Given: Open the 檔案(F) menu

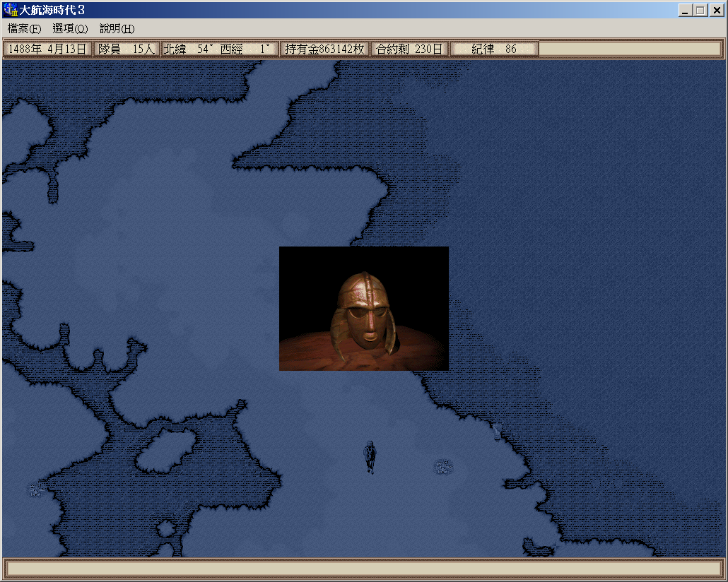Looking at the screenshot, I should click(24, 28).
